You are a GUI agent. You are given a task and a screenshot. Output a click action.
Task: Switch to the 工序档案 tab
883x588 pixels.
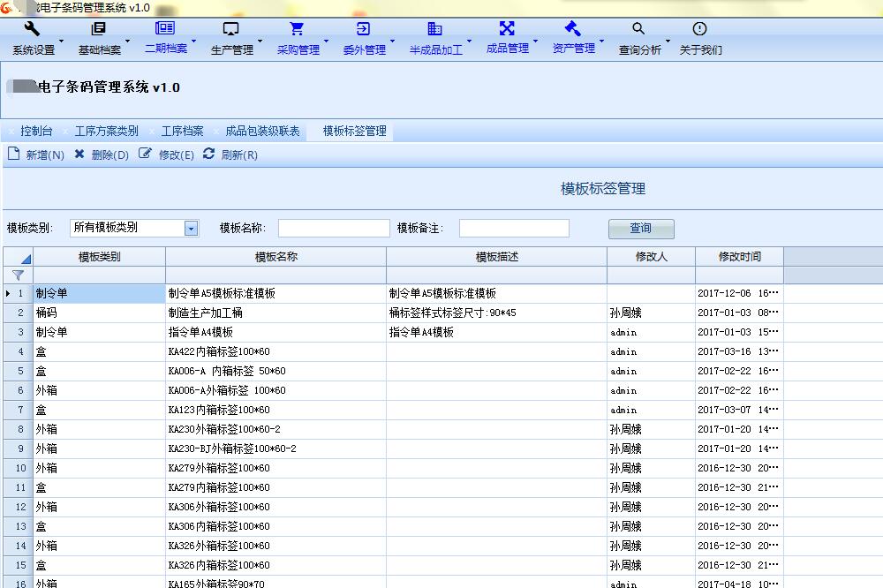tap(183, 132)
